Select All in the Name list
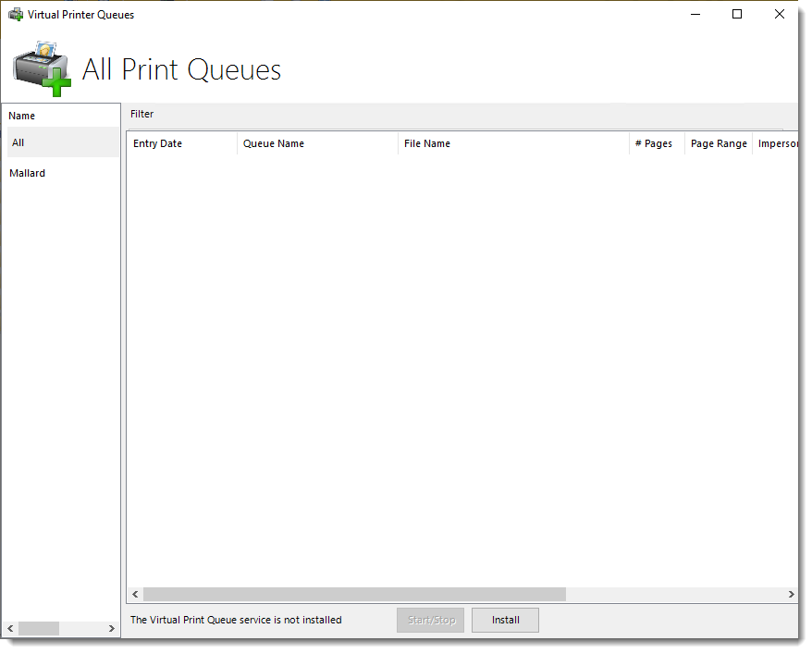The width and height of the screenshot is (812, 653). coord(18,143)
